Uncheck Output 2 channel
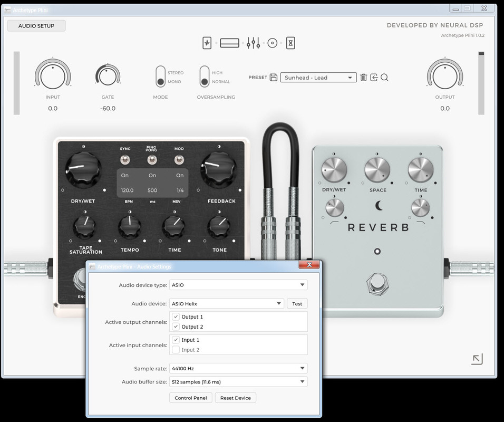This screenshot has width=504, height=422. (176, 327)
